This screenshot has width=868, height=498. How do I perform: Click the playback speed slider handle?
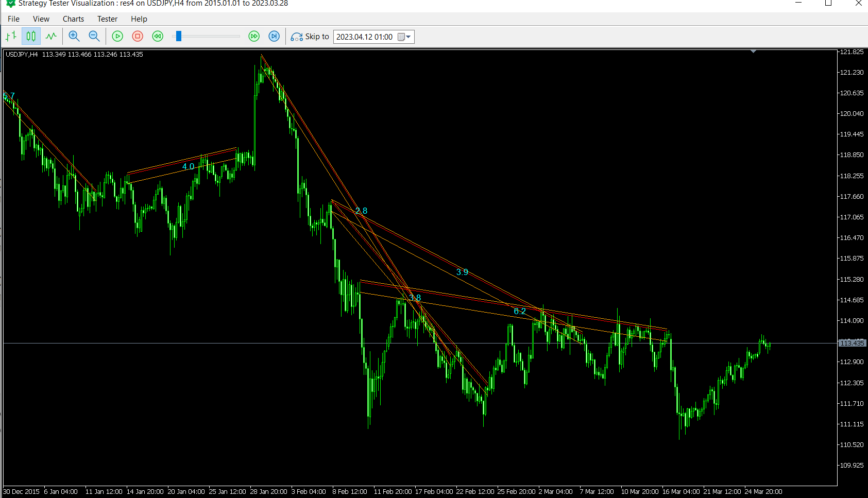point(179,36)
